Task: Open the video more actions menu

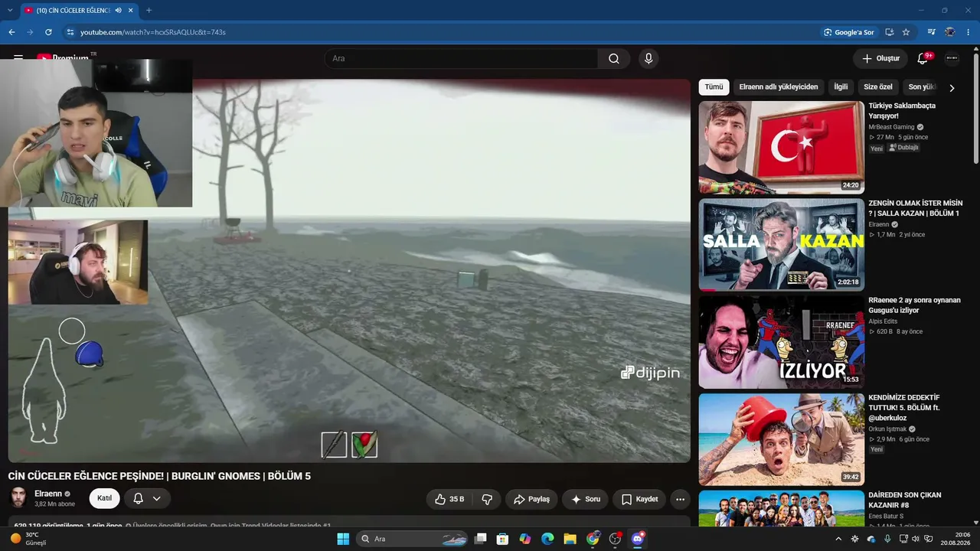Action: click(680, 499)
